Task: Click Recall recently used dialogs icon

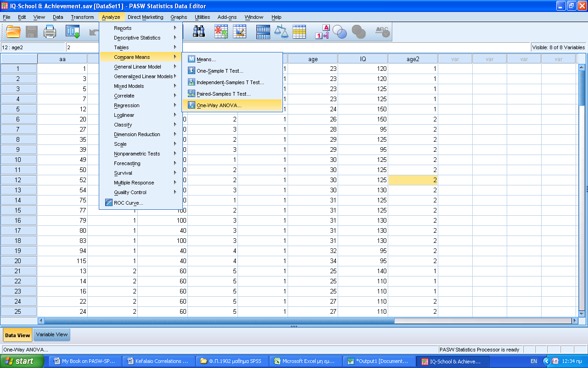Action: click(73, 32)
